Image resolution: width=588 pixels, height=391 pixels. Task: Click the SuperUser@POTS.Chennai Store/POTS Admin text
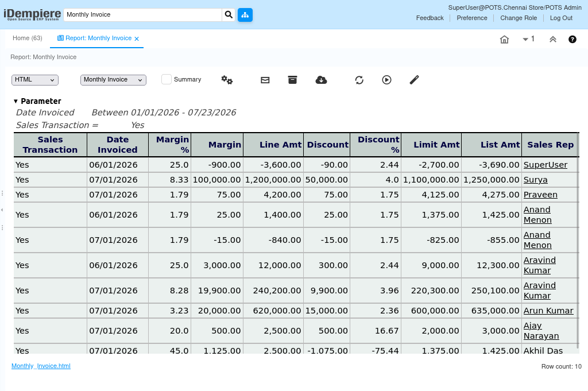[x=515, y=7]
